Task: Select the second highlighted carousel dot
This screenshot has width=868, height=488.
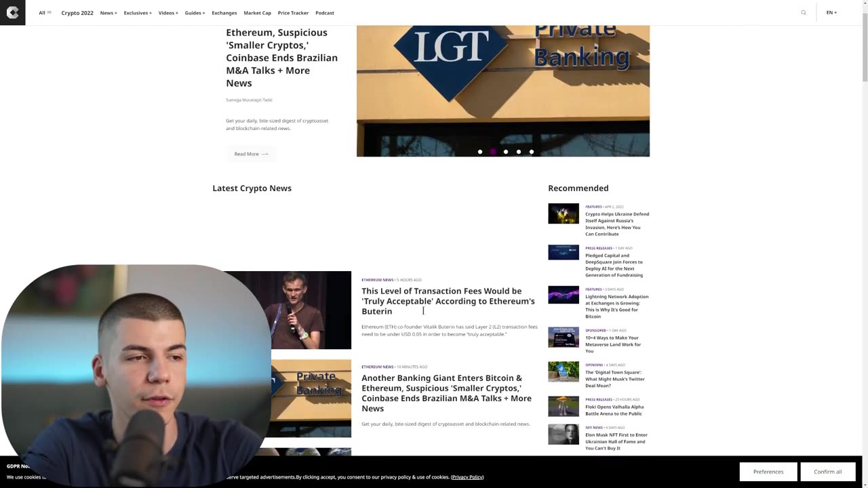Action: (493, 152)
